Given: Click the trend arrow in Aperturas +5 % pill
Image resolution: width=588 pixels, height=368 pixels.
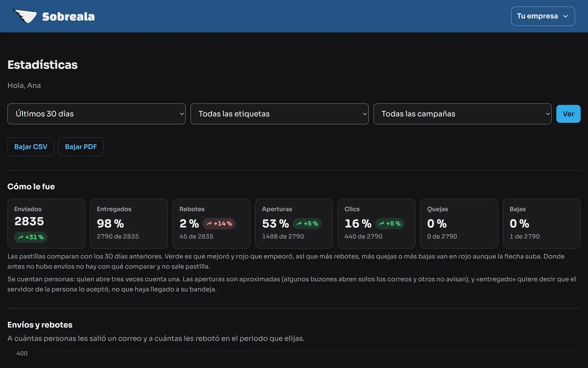Looking at the screenshot, I should pos(299,224).
